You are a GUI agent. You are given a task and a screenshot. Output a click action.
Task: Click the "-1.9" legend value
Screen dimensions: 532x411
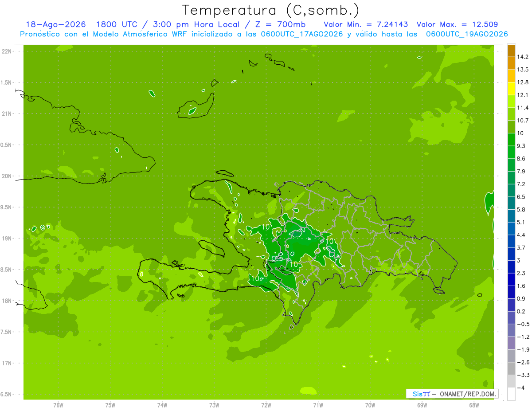523,349
